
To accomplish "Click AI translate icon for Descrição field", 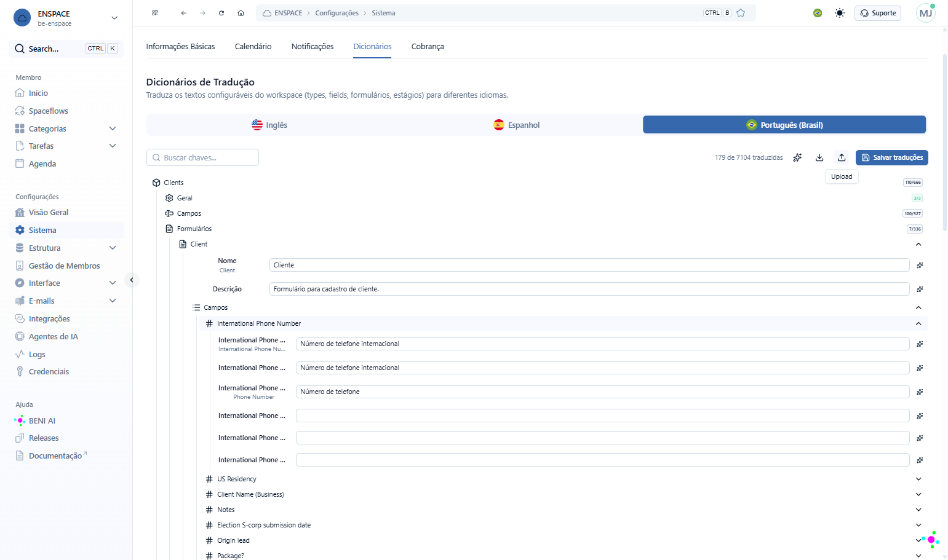I will click(x=920, y=289).
